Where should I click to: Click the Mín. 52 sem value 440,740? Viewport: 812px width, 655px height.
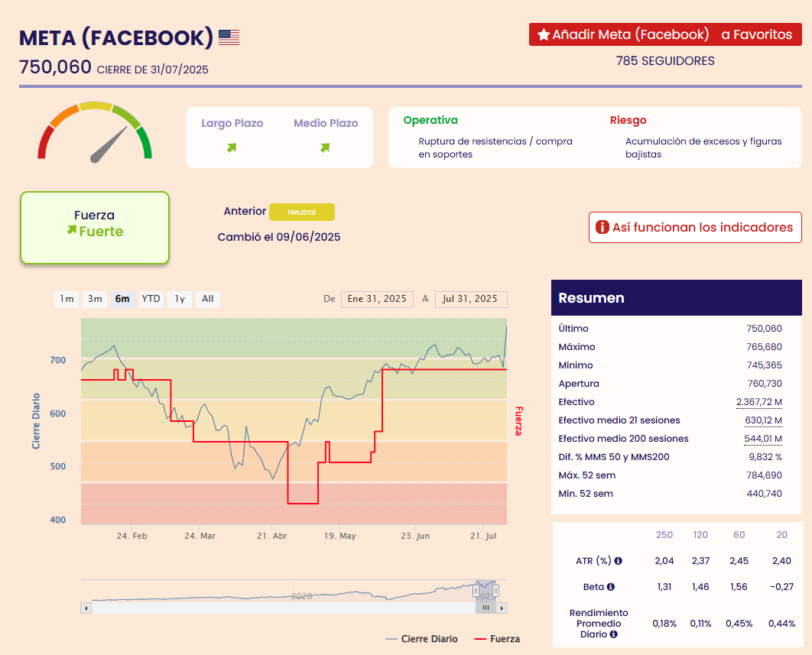pyautogui.click(x=765, y=494)
